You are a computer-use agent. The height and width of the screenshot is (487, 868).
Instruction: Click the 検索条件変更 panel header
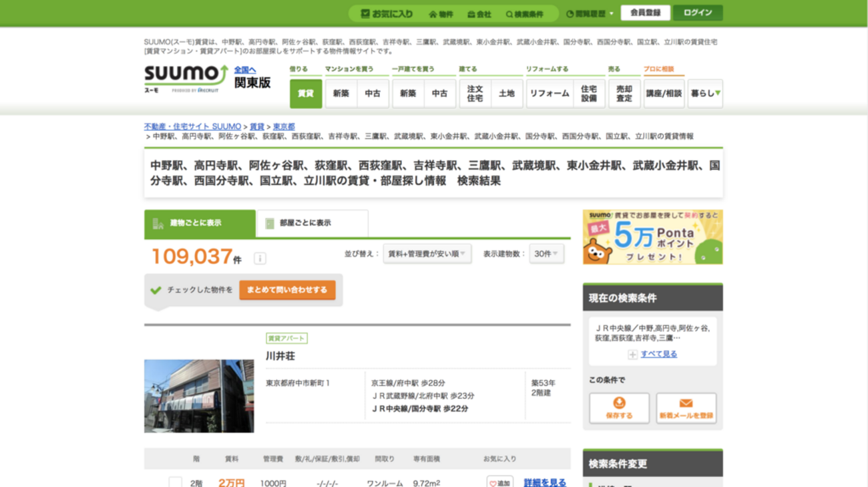pos(652,463)
